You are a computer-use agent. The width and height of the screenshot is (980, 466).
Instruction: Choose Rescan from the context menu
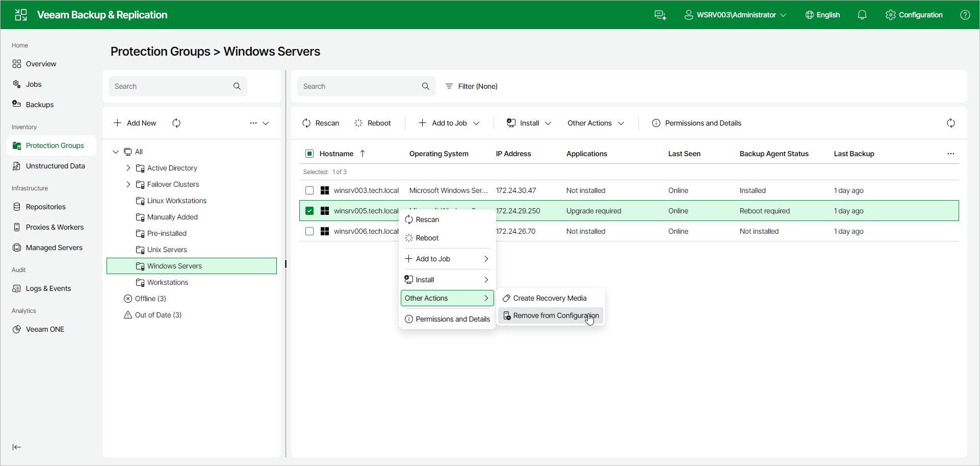[x=447, y=219]
